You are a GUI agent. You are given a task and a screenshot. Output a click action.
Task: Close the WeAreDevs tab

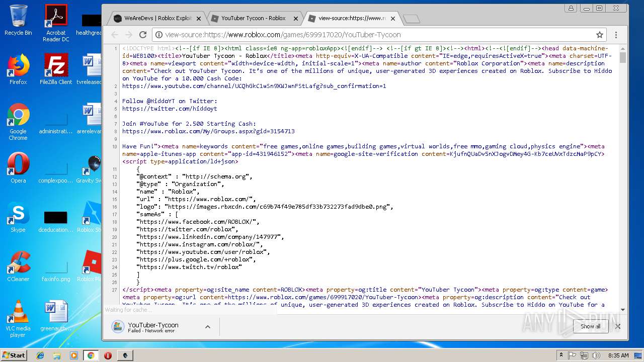point(198,19)
